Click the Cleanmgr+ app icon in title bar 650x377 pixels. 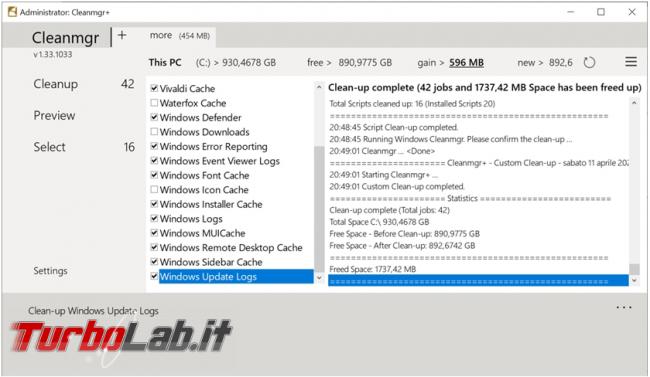click(x=12, y=12)
